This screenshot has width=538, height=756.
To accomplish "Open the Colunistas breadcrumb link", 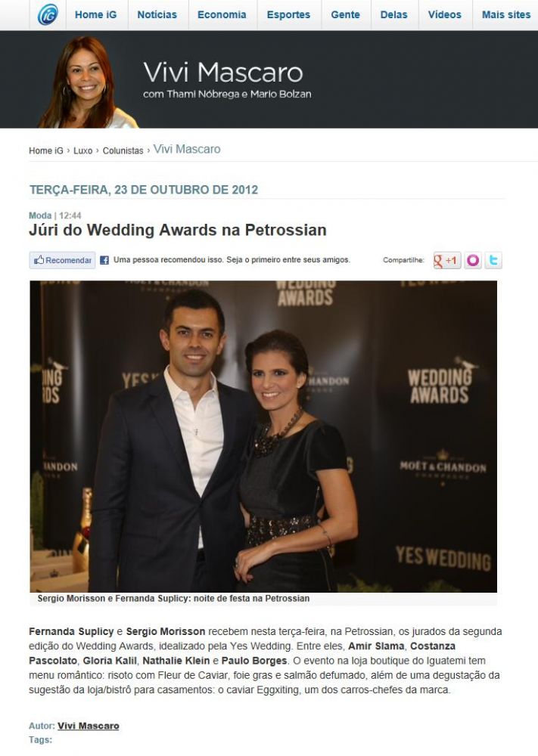I will [x=123, y=151].
